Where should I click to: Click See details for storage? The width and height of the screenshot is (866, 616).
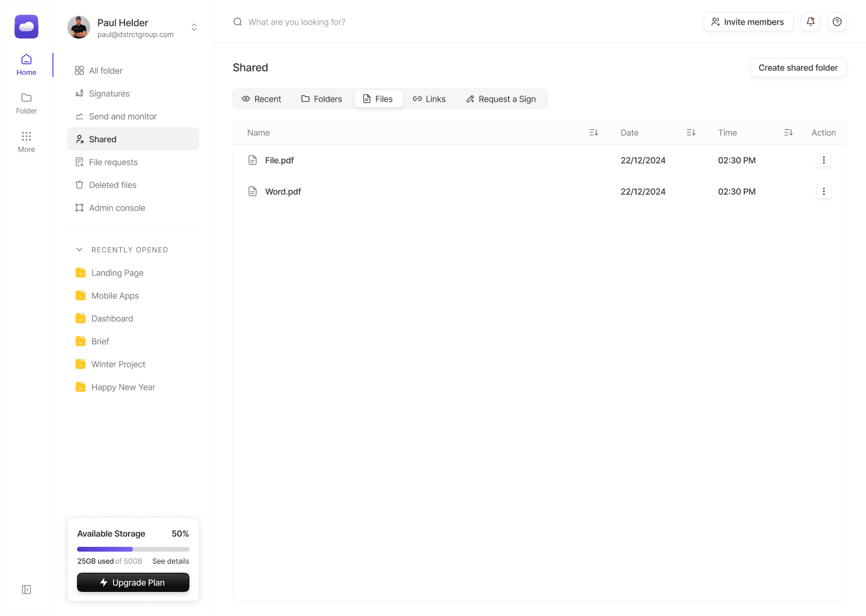point(171,561)
